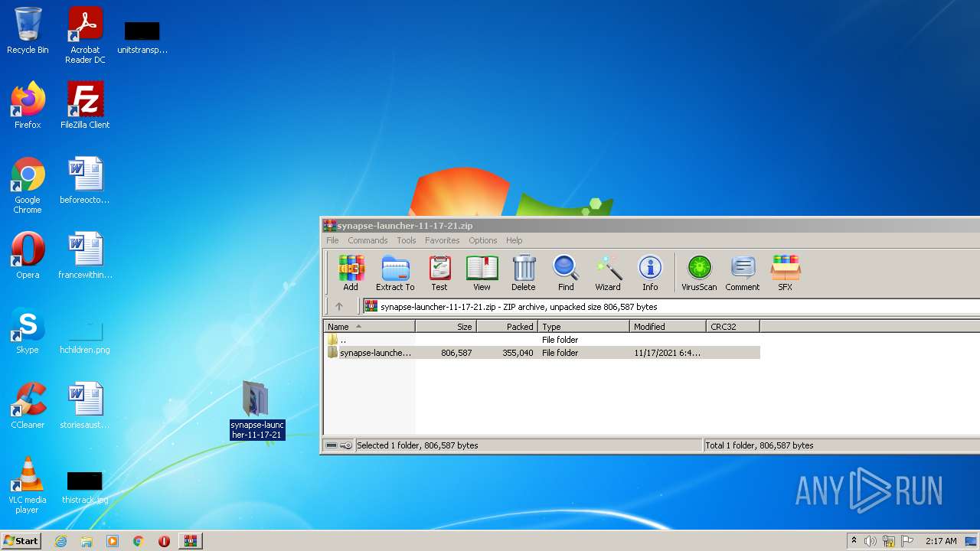Screen dimensions: 980x551
Task: Sort list by Modified column header
Action: (x=668, y=327)
